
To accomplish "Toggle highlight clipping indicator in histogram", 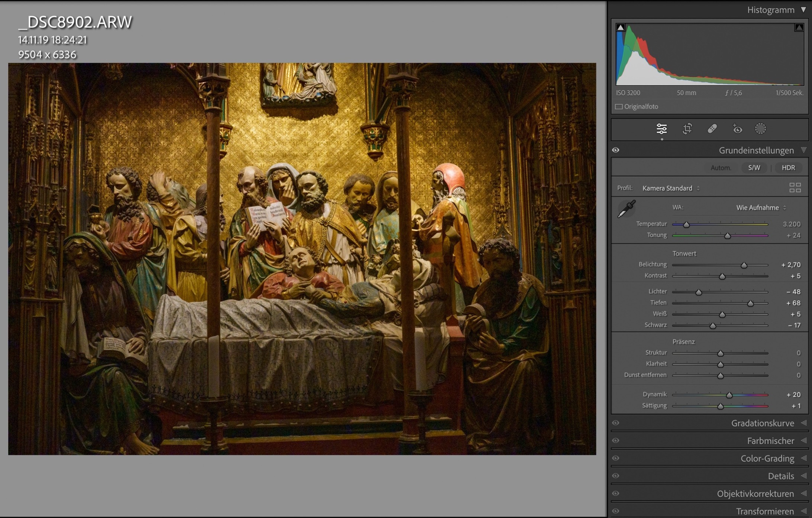I will click(799, 27).
